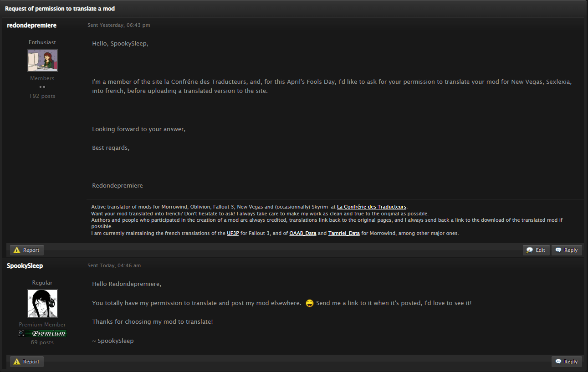Open redondepremiere's avatar image
The image size is (588, 372).
tap(42, 61)
